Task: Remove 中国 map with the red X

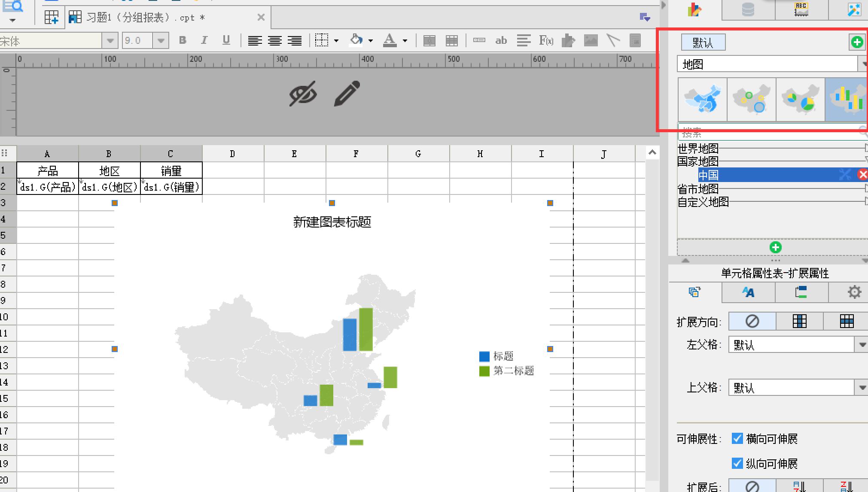Action: pyautogui.click(x=863, y=175)
